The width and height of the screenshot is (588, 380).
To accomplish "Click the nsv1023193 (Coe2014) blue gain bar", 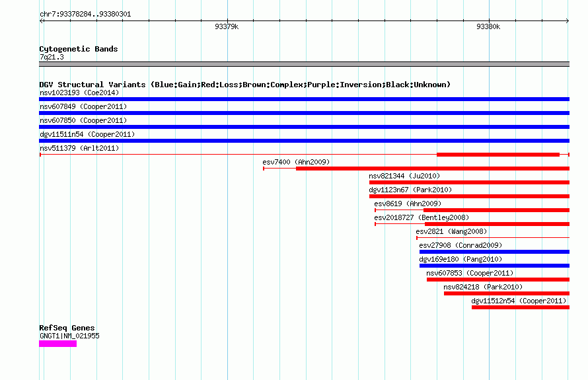I will click(x=304, y=99).
